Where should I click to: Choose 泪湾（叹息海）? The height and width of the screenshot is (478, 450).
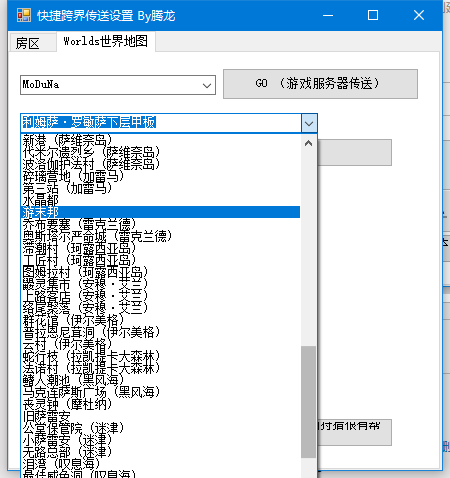[x=160, y=464]
